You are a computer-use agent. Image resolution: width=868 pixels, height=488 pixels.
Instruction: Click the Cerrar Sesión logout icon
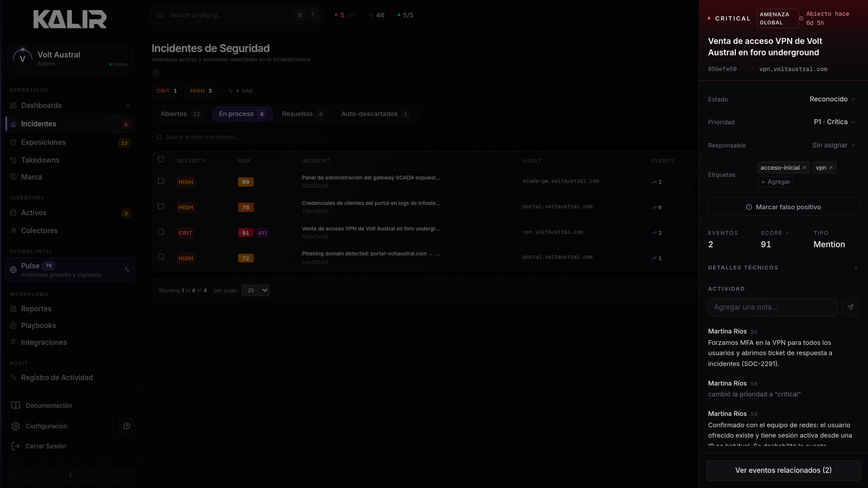(x=16, y=447)
